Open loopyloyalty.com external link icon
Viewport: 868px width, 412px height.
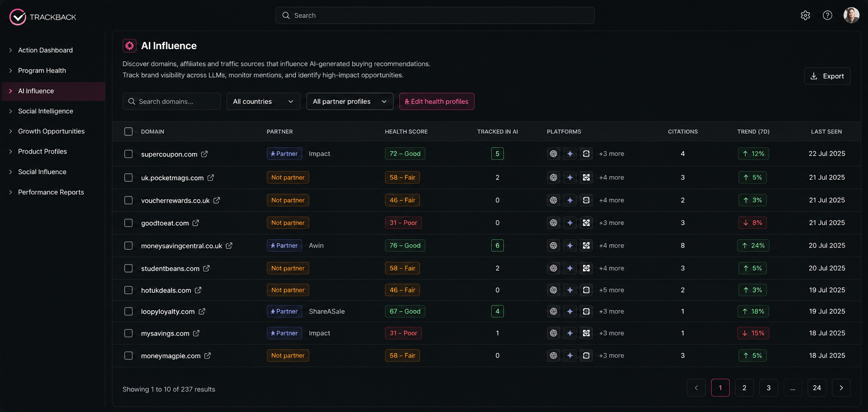click(x=202, y=311)
